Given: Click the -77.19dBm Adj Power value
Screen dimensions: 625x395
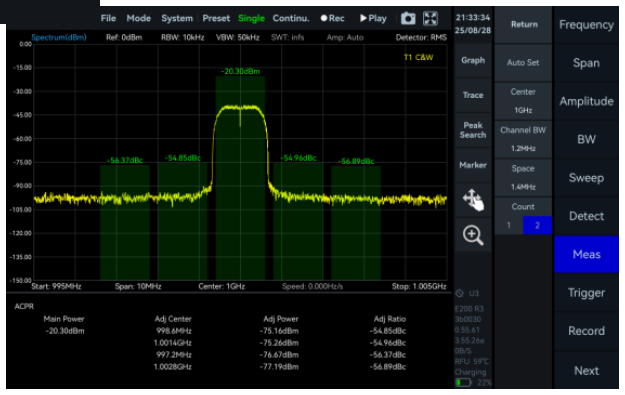Looking at the screenshot, I should pos(279,367).
